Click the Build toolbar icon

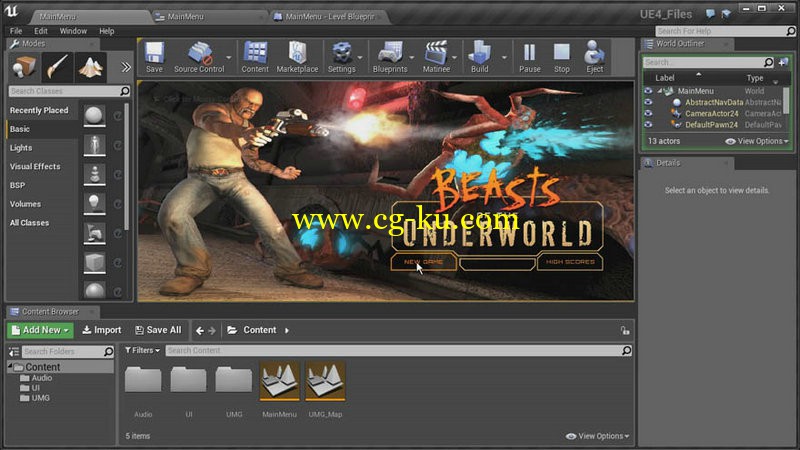pyautogui.click(x=480, y=57)
